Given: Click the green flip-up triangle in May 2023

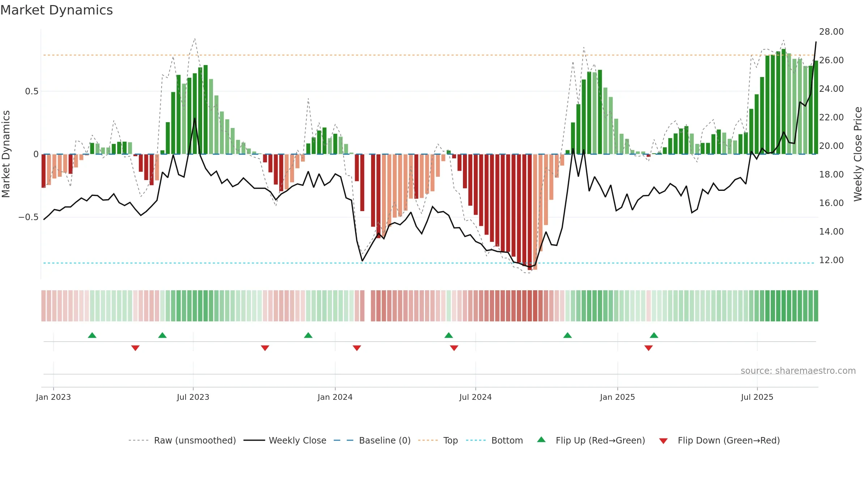Looking at the screenshot, I should click(162, 335).
